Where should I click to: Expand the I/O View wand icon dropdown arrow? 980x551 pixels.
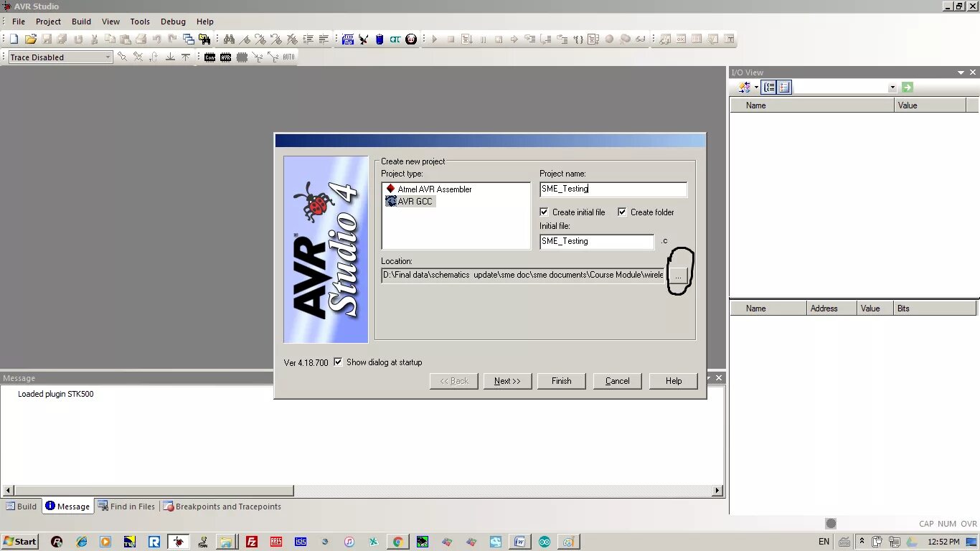point(756,88)
